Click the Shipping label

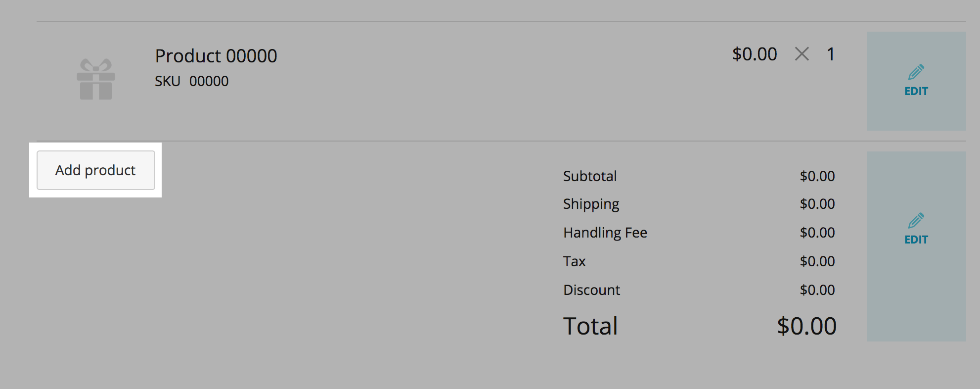pyautogui.click(x=591, y=204)
